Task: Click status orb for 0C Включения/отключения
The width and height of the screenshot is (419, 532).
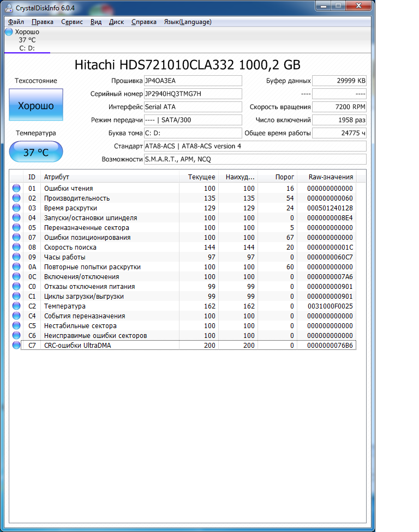Action: coord(16,277)
